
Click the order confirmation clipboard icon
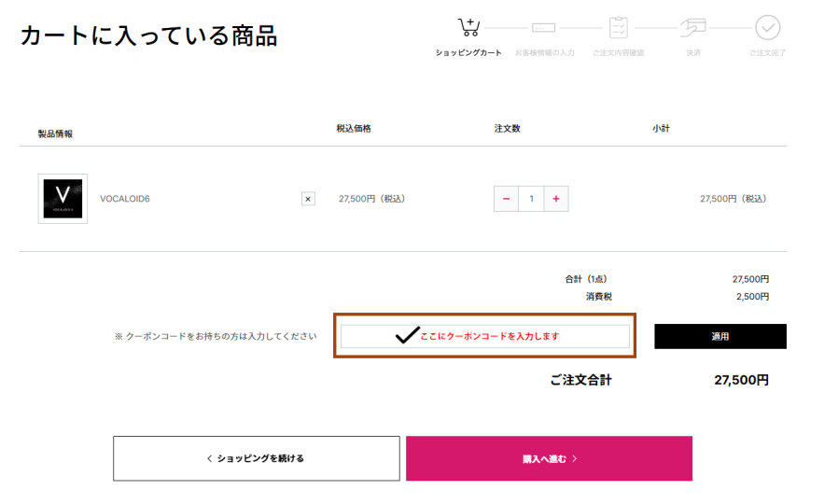pos(618,27)
